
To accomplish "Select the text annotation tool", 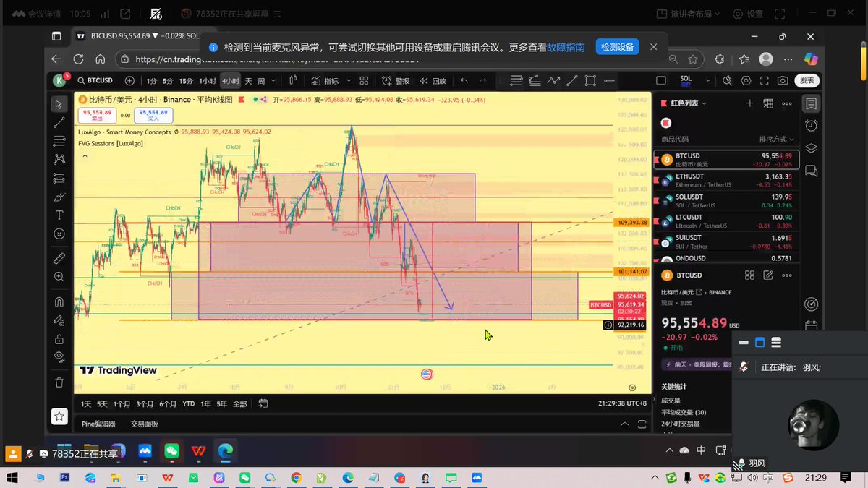I will pos(59,215).
